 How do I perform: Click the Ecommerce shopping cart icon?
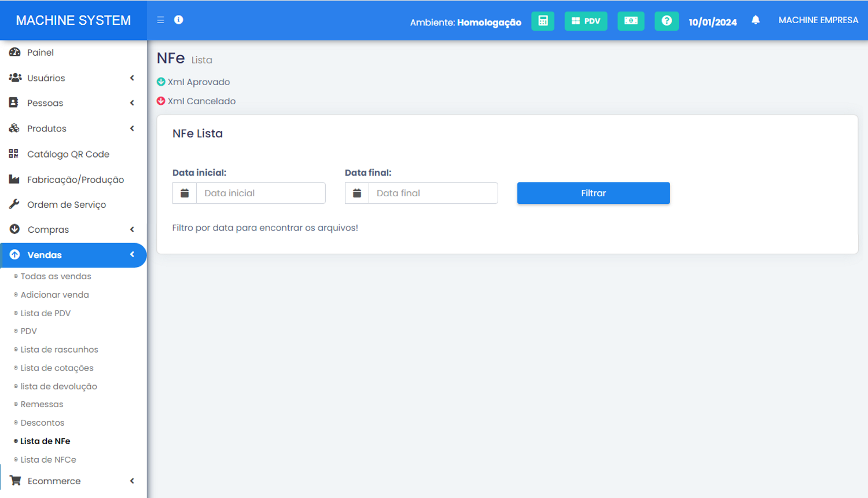[x=16, y=481]
